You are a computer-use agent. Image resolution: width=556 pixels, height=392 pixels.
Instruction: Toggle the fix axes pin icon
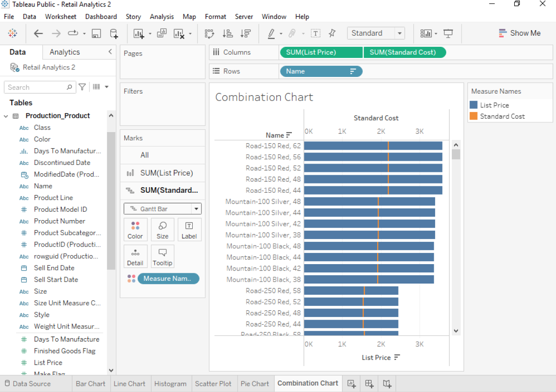pos(331,33)
